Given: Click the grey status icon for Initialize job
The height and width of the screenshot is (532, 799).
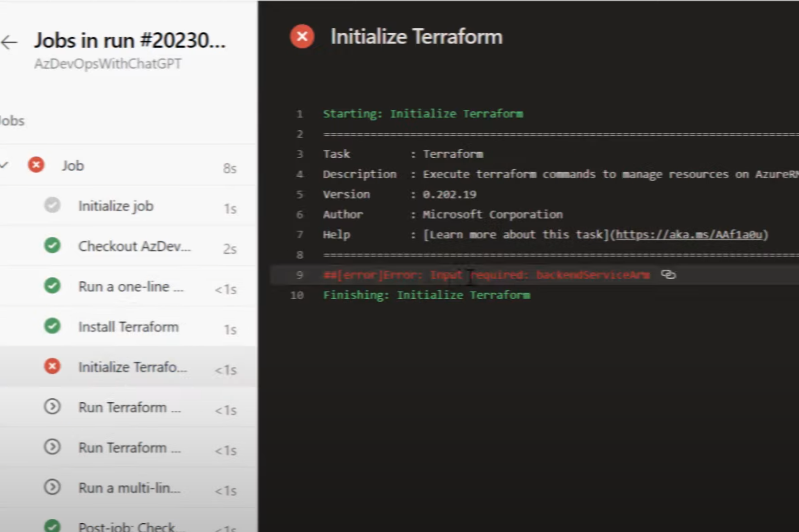Looking at the screenshot, I should 52,205.
